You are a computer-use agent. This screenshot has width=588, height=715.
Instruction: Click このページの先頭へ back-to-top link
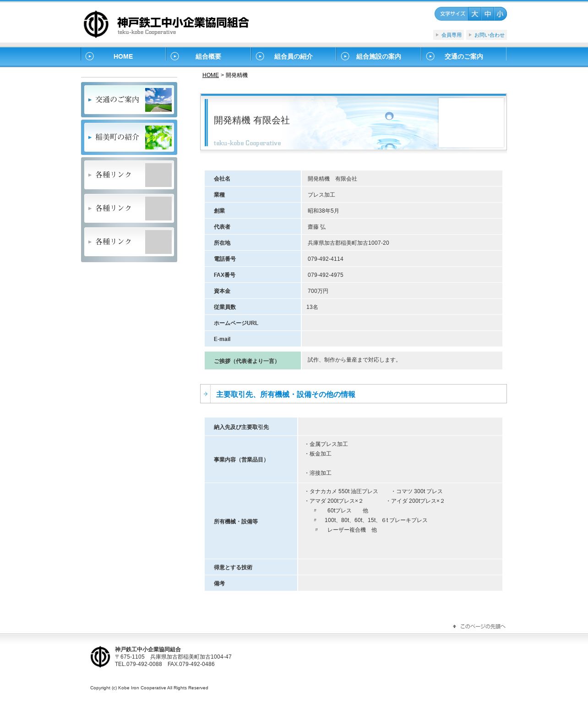pos(483,627)
